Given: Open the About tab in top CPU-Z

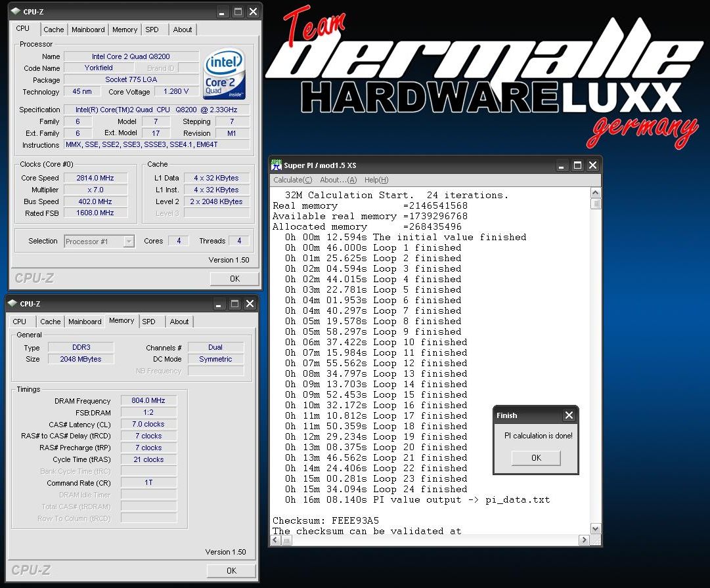Looking at the screenshot, I should point(183,30).
